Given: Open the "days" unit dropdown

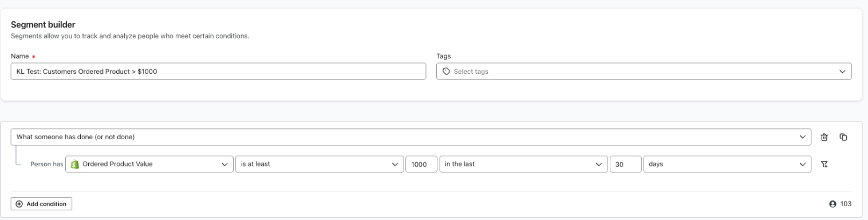Looking at the screenshot, I should (x=727, y=164).
